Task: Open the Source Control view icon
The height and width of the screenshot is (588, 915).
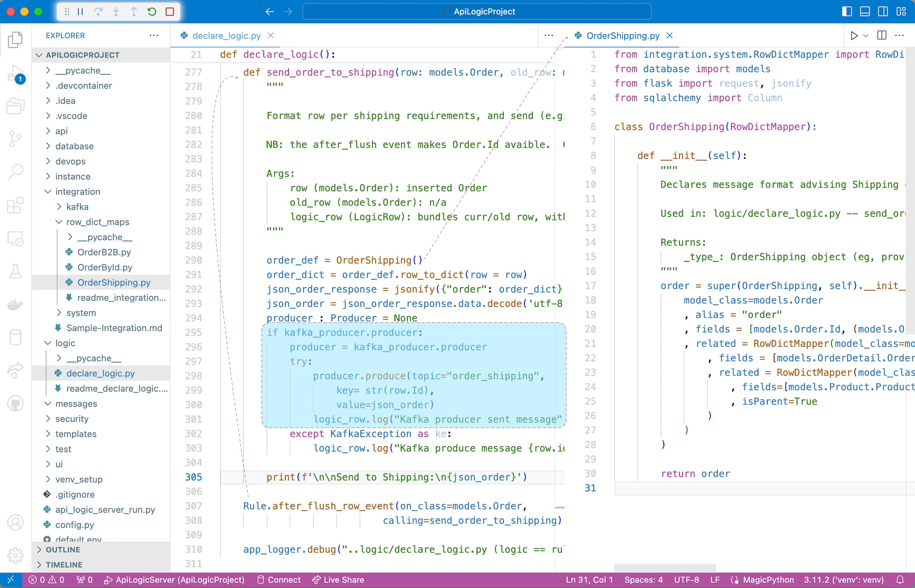Action: 16,139
